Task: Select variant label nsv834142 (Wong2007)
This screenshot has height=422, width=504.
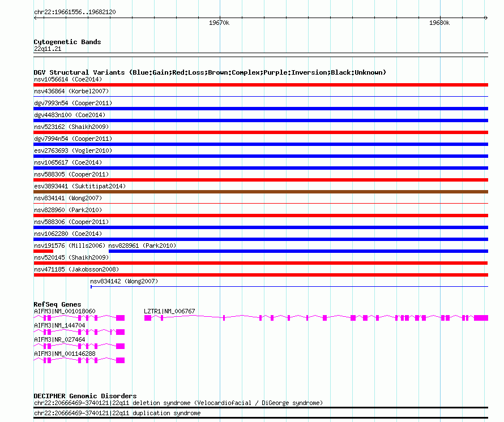Action: [x=124, y=281]
